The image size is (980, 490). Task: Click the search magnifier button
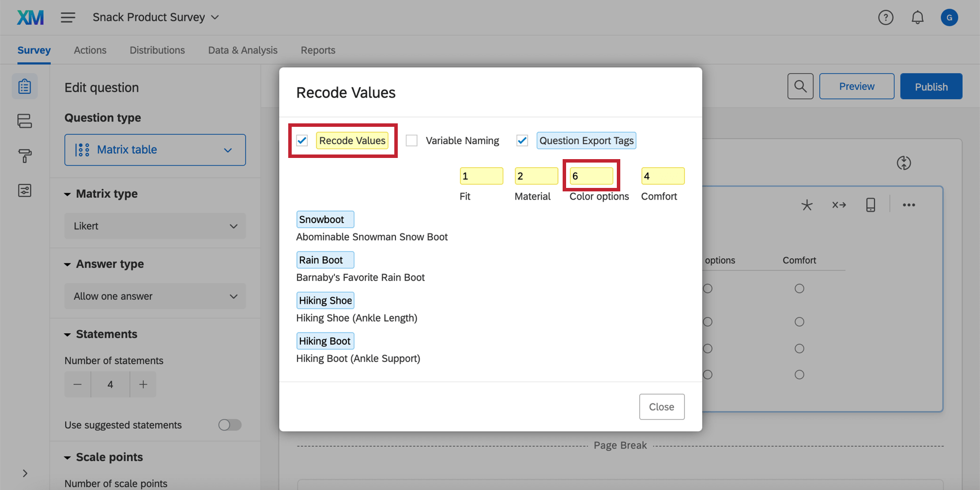800,86
